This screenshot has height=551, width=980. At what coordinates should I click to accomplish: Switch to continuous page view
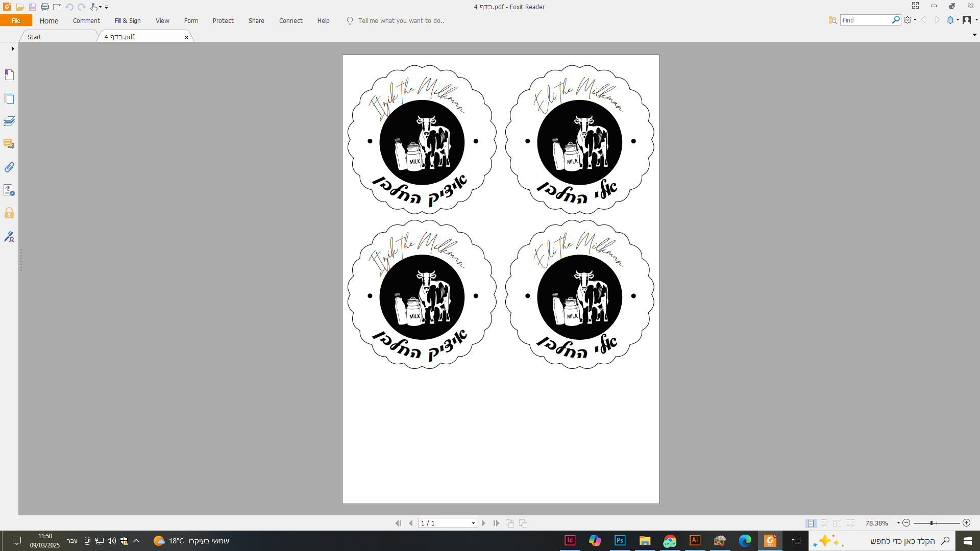[824, 523]
